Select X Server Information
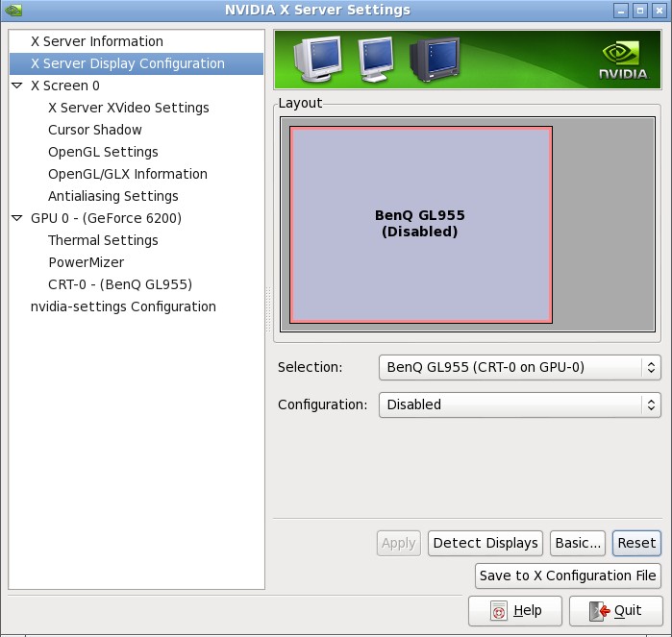Viewport: 672px width, 637px height. click(x=97, y=41)
